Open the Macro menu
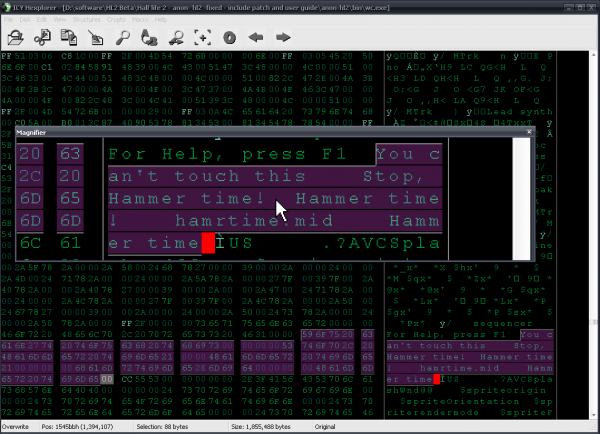Viewport: 600px width, 434px height. [x=140, y=20]
